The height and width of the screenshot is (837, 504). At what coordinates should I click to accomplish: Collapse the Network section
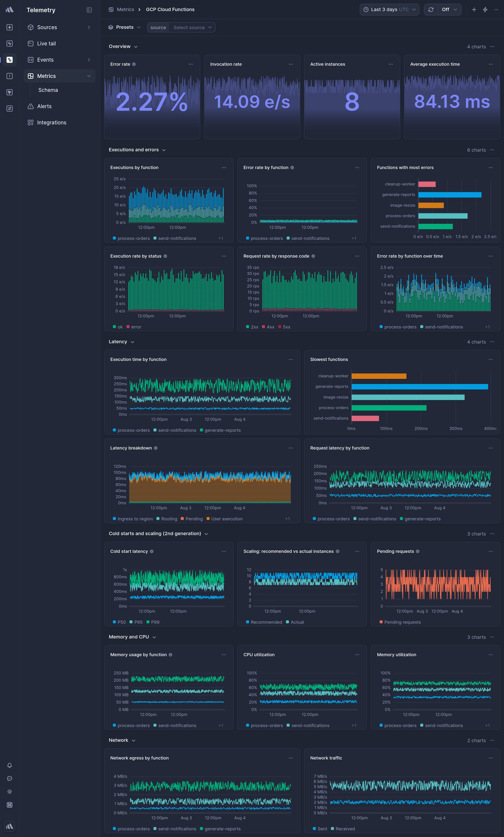coord(122,741)
